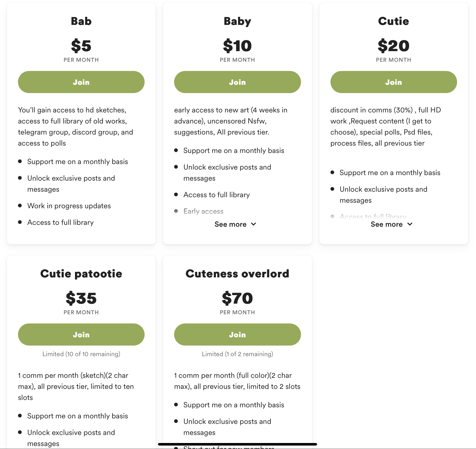Screen dimensions: 476x449
Task: Click the Cutie patootie heading
Action: (x=81, y=273)
